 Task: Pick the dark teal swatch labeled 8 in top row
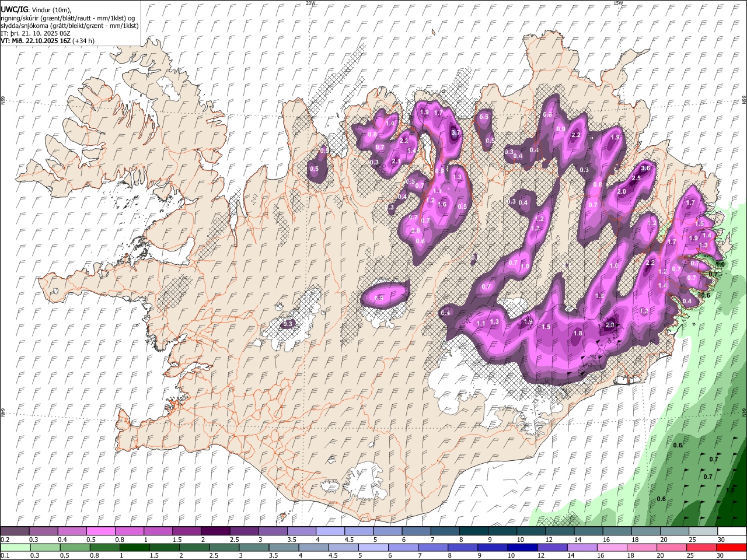[474, 531]
